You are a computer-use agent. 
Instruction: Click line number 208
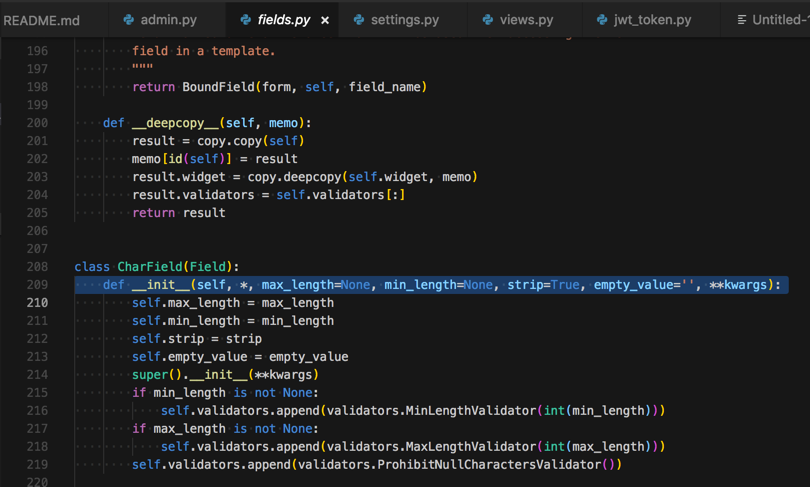(37, 266)
